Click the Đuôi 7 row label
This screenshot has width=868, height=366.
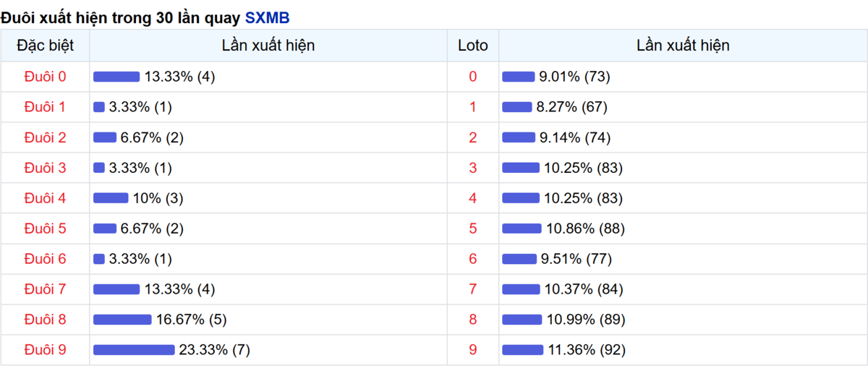[45, 289]
